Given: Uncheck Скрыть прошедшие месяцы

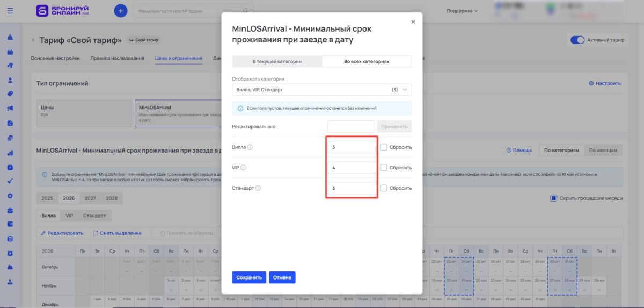Looking at the screenshot, I should pyautogui.click(x=554, y=198).
